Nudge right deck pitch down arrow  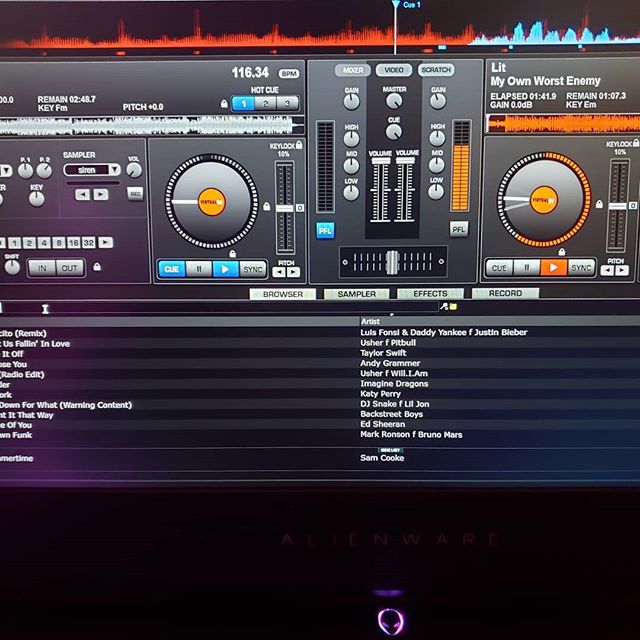(607, 270)
